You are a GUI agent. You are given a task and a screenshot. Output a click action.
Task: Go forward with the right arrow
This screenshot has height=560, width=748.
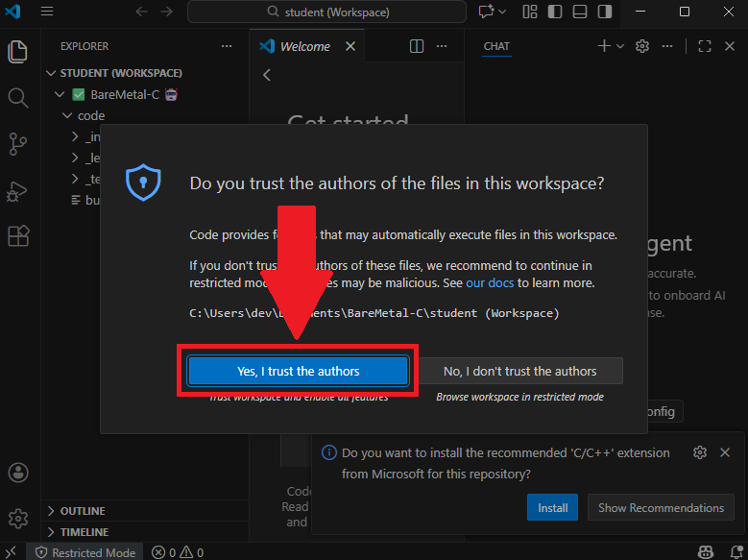pos(166,12)
